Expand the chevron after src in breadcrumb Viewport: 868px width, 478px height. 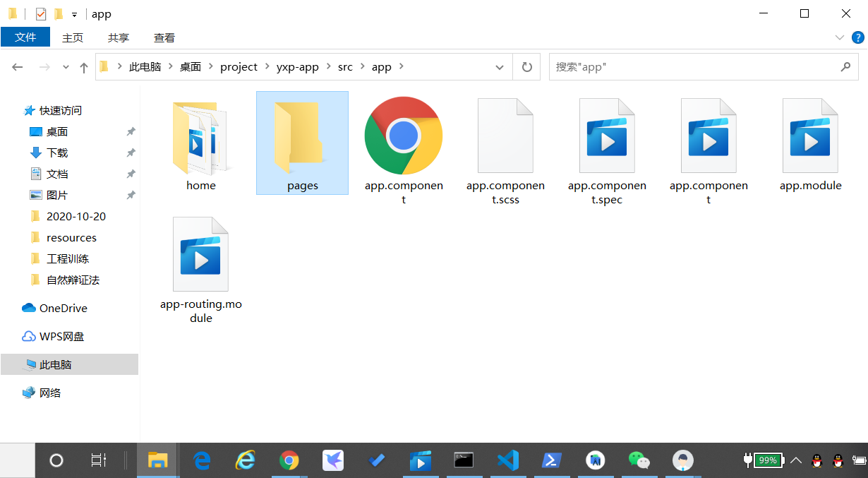pos(362,66)
